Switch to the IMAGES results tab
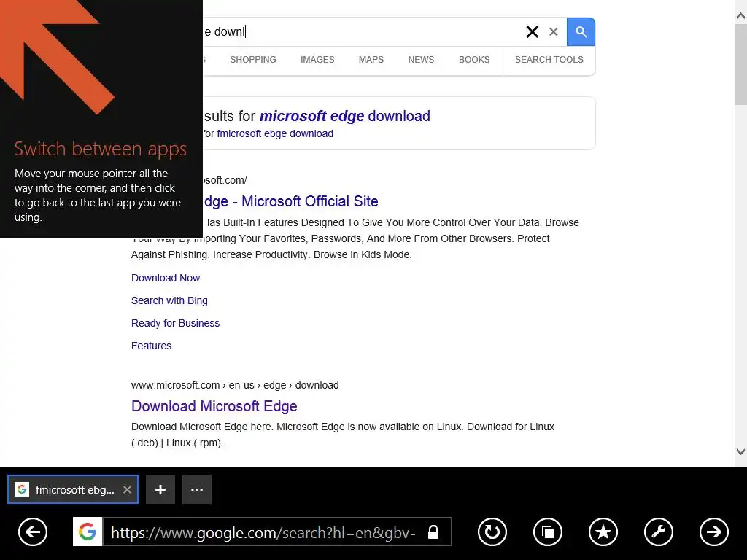 (x=317, y=60)
